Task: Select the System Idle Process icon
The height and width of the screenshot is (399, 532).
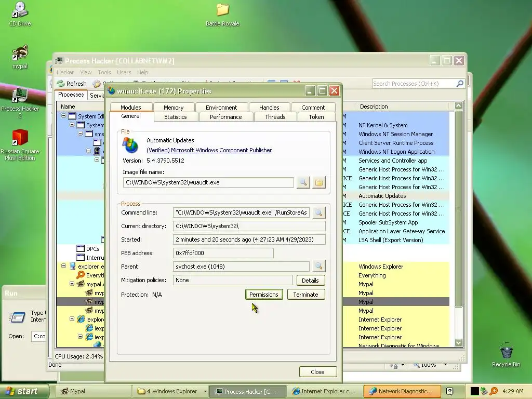Action: point(72,116)
